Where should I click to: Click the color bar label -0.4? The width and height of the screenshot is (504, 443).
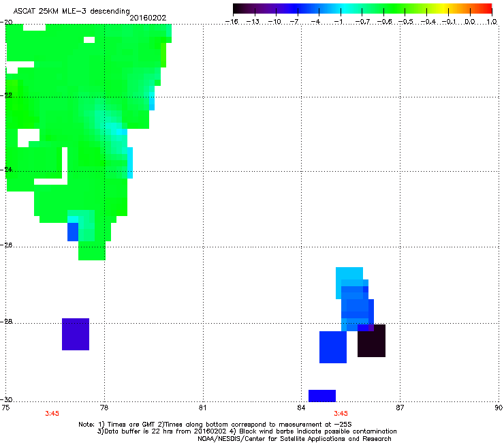tap(428, 22)
